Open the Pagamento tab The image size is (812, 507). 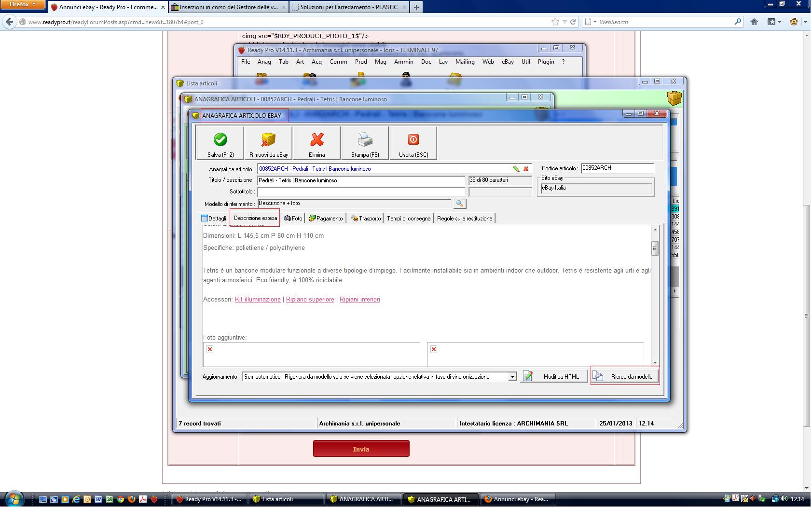coord(326,219)
